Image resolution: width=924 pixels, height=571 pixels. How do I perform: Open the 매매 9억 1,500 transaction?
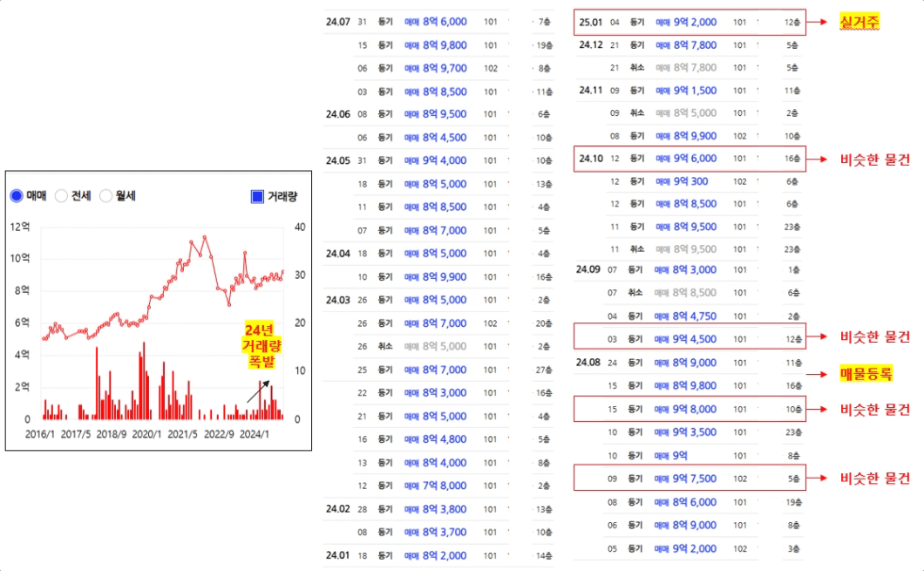click(x=686, y=91)
